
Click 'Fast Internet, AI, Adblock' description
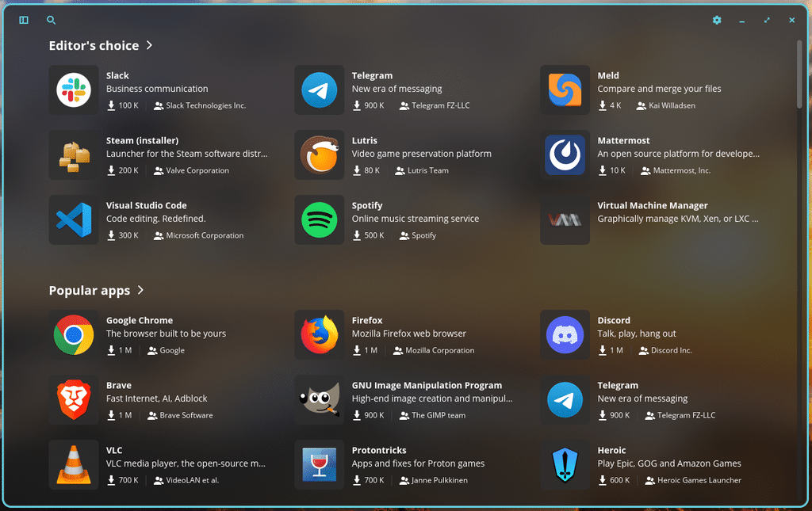156,399
